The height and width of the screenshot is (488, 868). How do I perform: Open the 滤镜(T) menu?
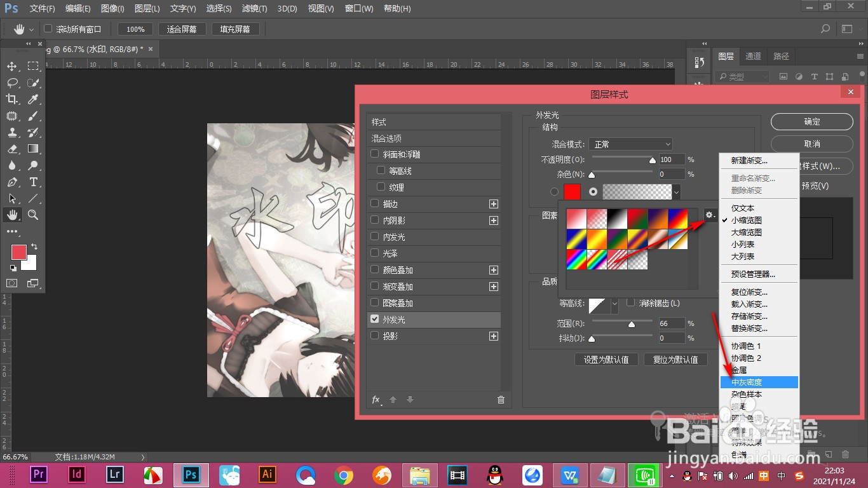[255, 9]
